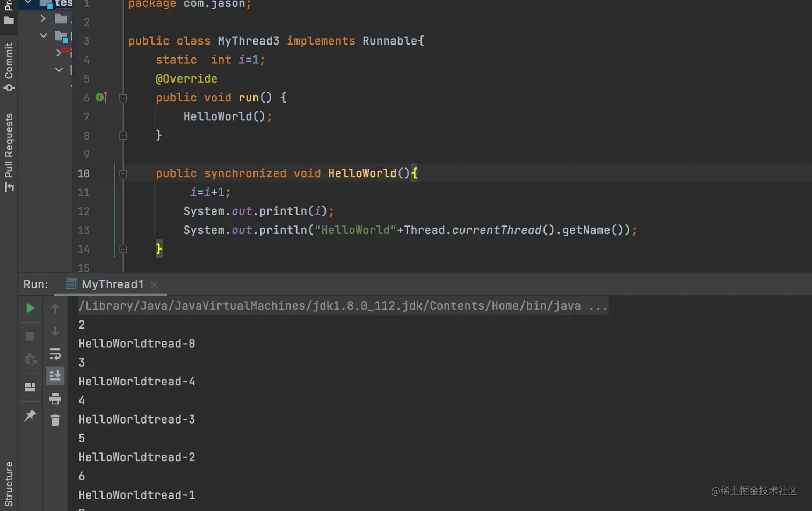Toggle Soft-Wrap in the run console
Screen dimensions: 812x511
(x=55, y=354)
